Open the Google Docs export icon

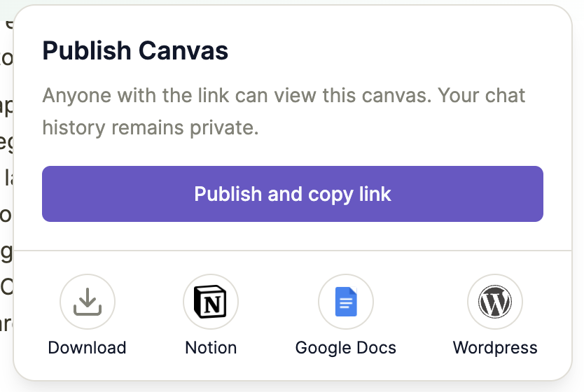(346, 302)
